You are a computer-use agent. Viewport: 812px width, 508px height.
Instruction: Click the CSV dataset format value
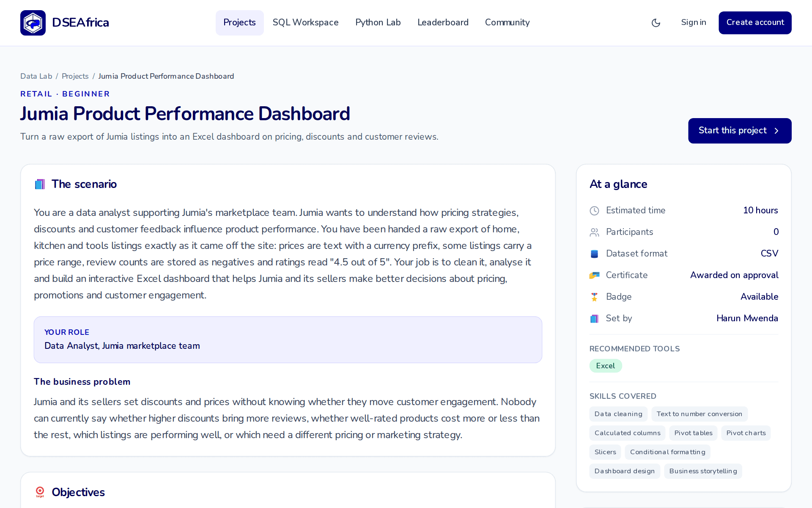(x=769, y=254)
